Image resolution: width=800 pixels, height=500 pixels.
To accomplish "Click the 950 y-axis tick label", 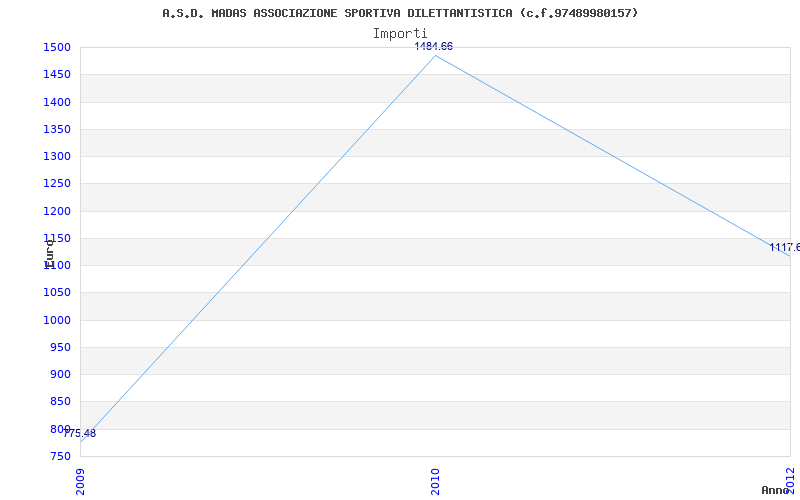I will click(59, 347).
